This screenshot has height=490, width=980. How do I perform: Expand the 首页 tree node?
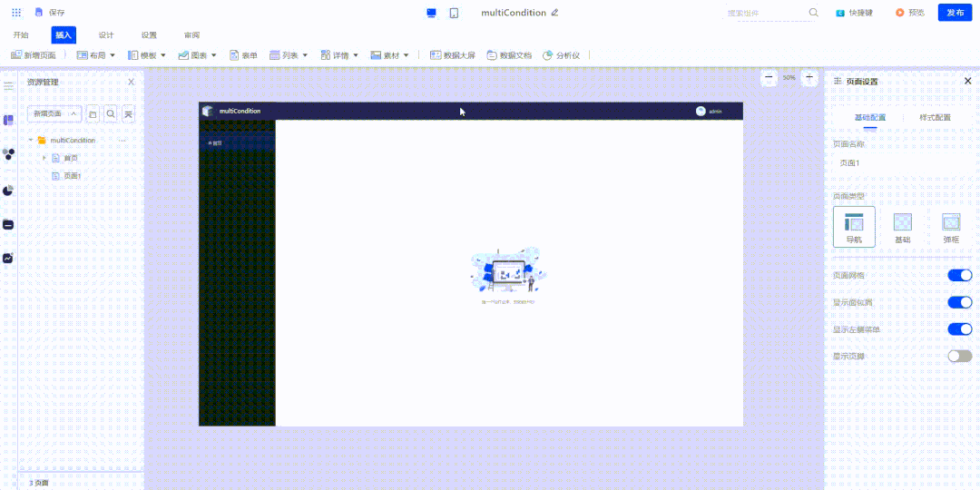[x=44, y=158]
